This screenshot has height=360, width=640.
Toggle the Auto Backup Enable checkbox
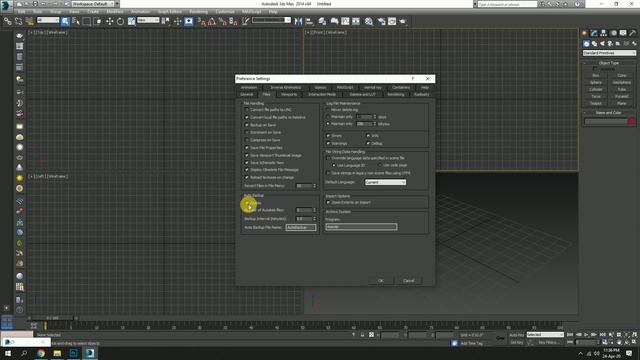247,202
